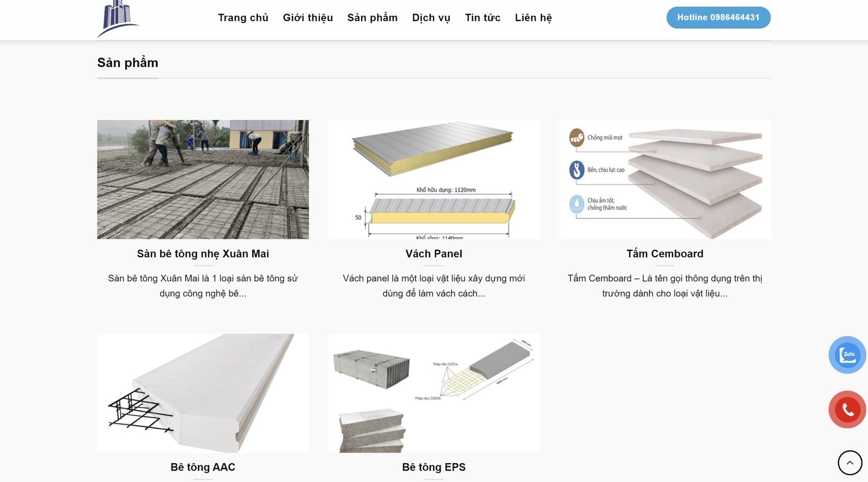Open the Giới thiệu menu item
This screenshot has width=868, height=482.
coord(308,18)
